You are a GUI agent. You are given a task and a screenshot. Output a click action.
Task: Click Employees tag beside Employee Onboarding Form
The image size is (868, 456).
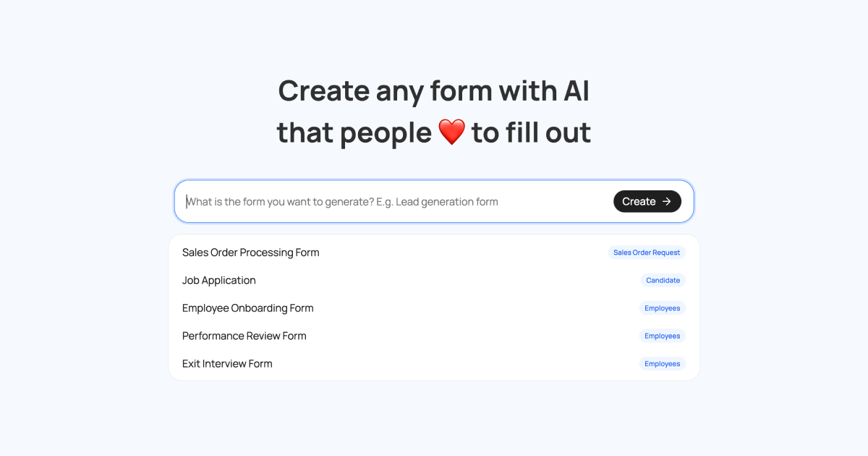pos(662,308)
